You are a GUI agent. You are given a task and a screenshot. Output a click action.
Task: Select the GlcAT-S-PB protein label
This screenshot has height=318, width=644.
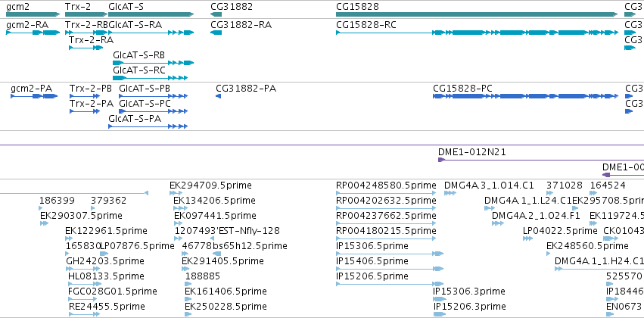click(145, 89)
